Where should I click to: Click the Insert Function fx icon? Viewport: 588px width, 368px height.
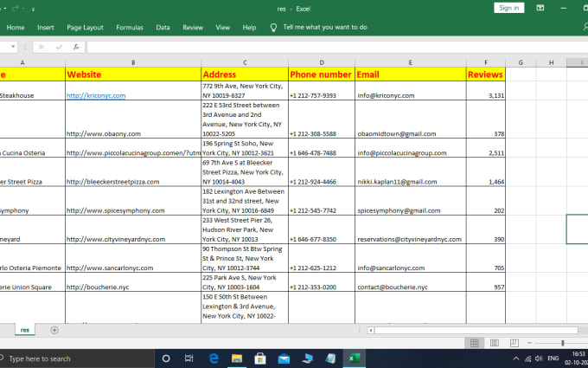tap(76, 47)
